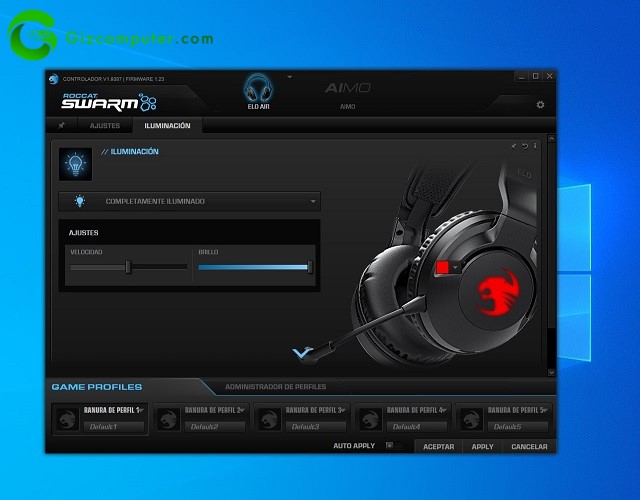This screenshot has width=640, height=500.
Task: Click the APPLY button
Action: [x=482, y=447]
